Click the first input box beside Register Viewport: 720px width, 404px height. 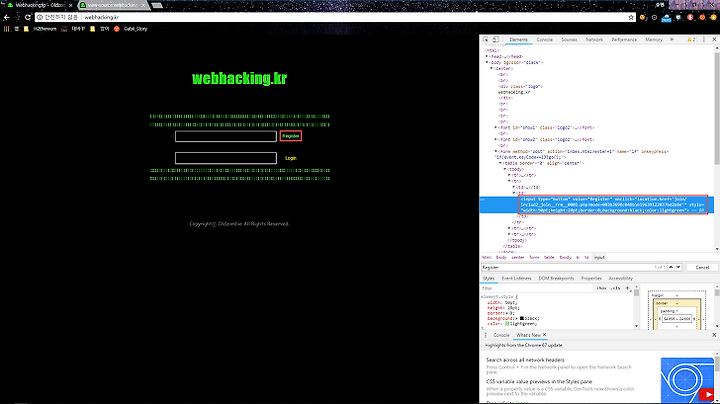226,136
